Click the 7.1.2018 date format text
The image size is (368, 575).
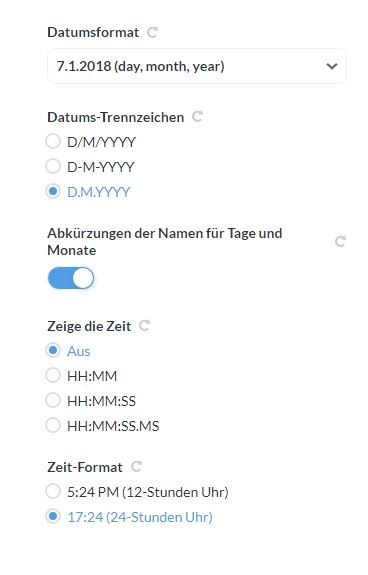[x=84, y=66]
